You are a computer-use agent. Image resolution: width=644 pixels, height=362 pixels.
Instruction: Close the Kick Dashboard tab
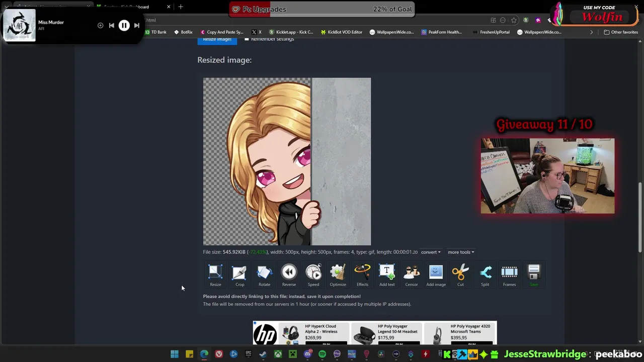tap(169, 7)
